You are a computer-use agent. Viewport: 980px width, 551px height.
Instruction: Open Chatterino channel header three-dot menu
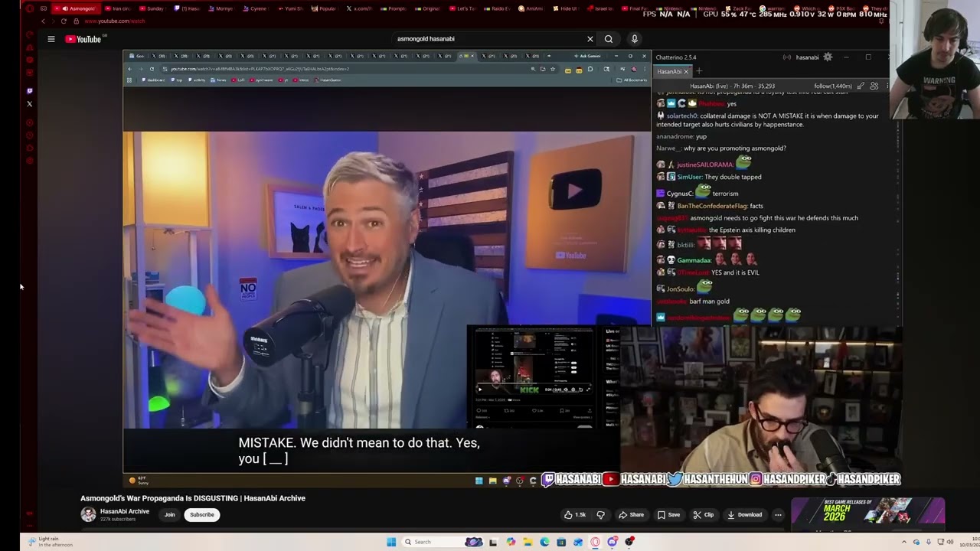pos(887,86)
